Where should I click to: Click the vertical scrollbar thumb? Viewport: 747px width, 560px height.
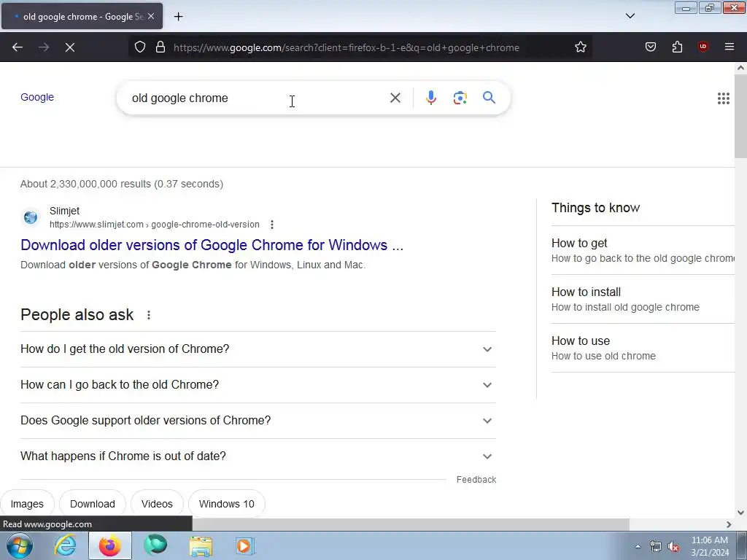740,117
